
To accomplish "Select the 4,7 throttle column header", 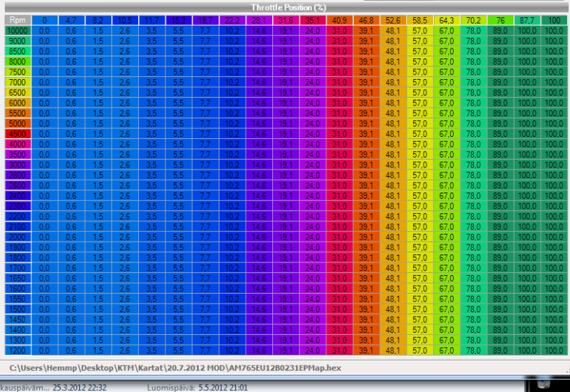I will pos(71,20).
